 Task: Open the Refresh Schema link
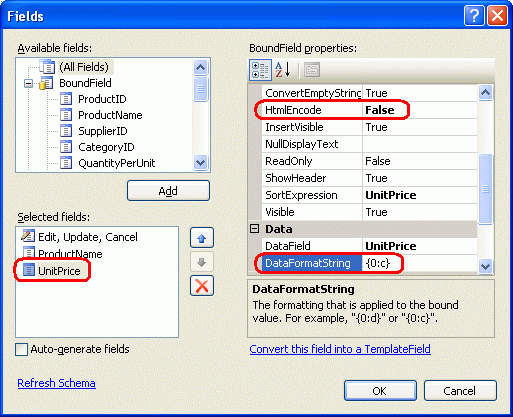[x=57, y=383]
